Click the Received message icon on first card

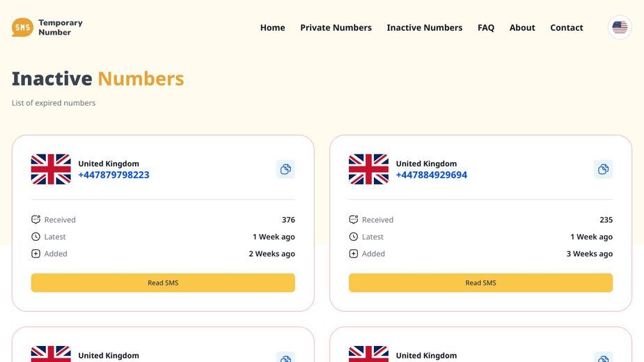click(36, 219)
